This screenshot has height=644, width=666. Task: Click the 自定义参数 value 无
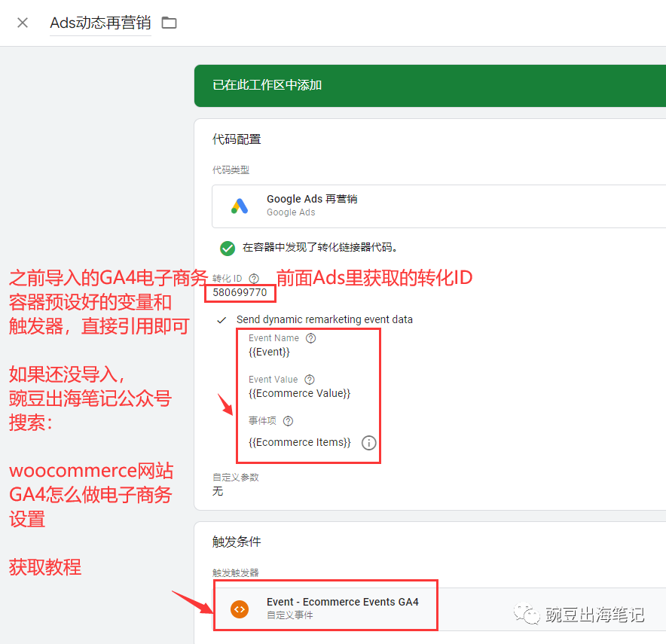218,492
